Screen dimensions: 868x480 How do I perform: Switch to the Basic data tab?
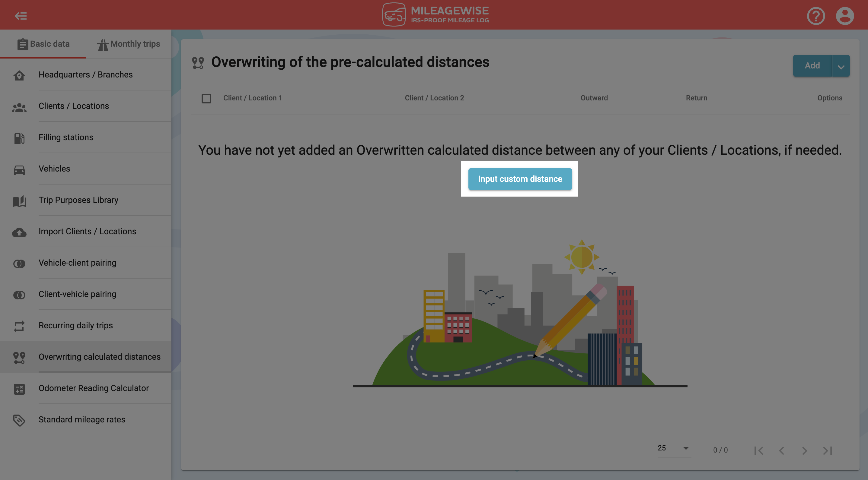tap(43, 44)
